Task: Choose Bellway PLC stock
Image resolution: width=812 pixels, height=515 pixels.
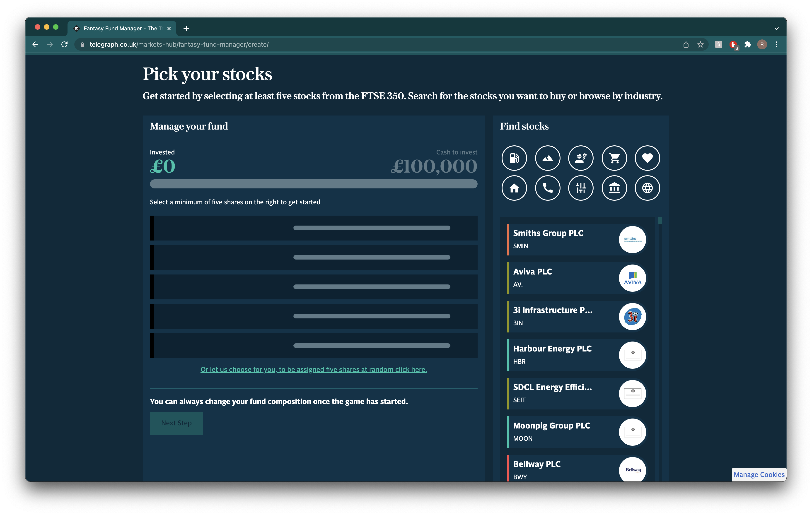Action: click(577, 468)
